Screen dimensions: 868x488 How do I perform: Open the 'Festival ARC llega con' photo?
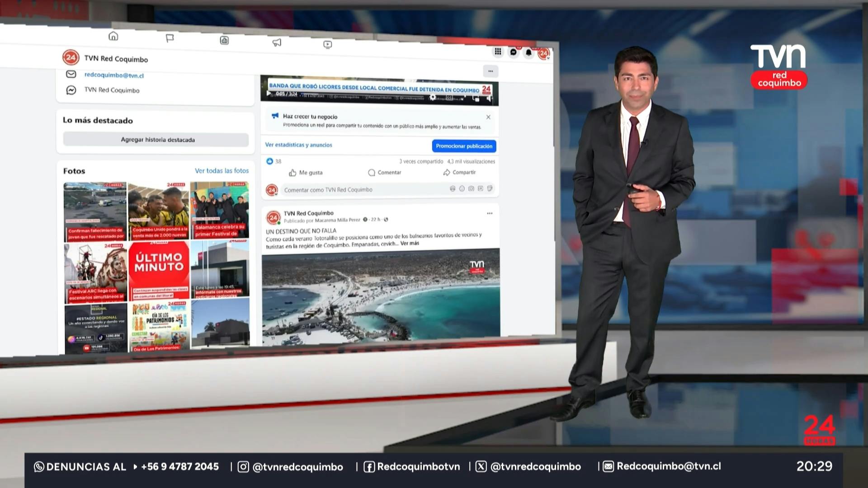(96, 272)
